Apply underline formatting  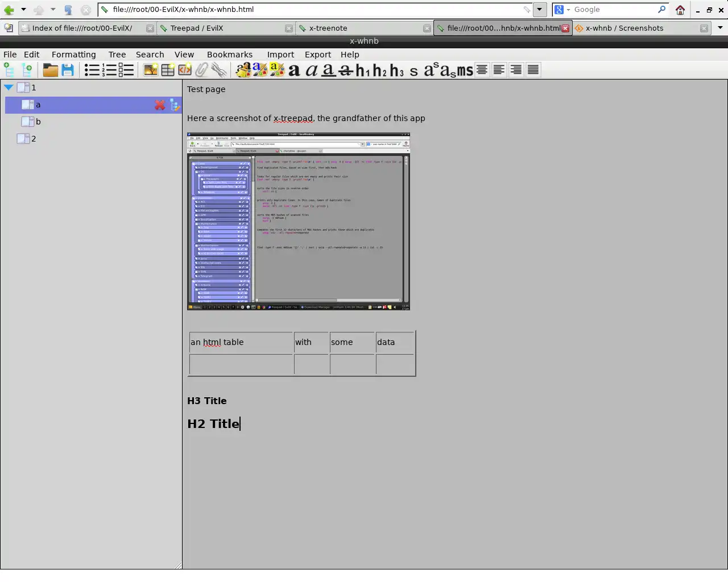tap(328, 70)
